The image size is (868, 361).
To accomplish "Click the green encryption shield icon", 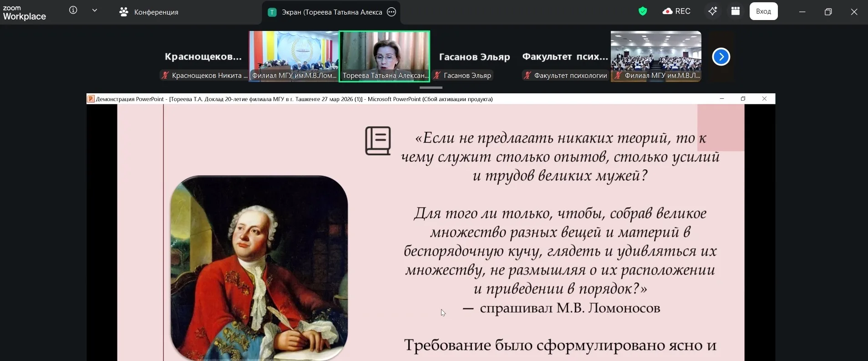I will [x=643, y=11].
